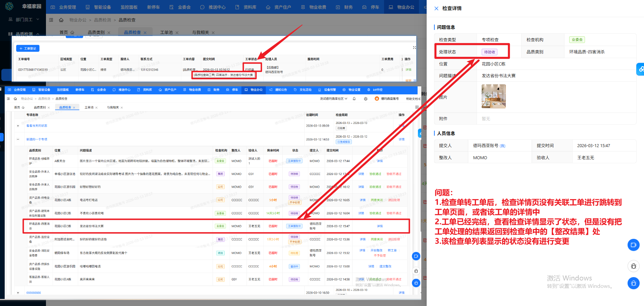Click the 待验收 status tag
The height and width of the screenshot is (306, 644).
(489, 52)
